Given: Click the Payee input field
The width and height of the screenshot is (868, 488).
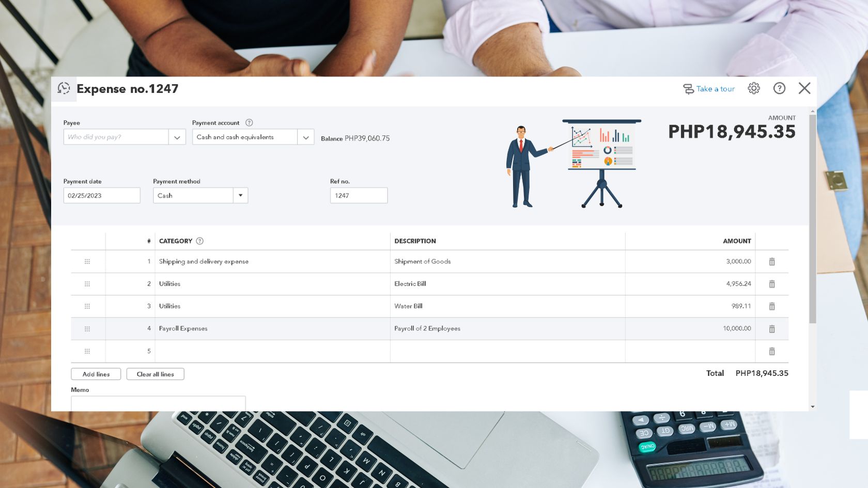Looking at the screenshot, I should pyautogui.click(x=116, y=137).
